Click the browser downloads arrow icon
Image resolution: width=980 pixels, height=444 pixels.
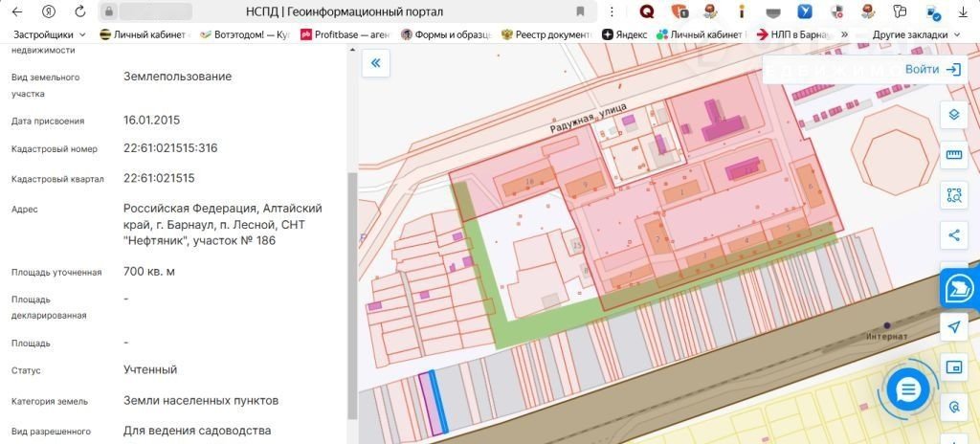[961, 11]
